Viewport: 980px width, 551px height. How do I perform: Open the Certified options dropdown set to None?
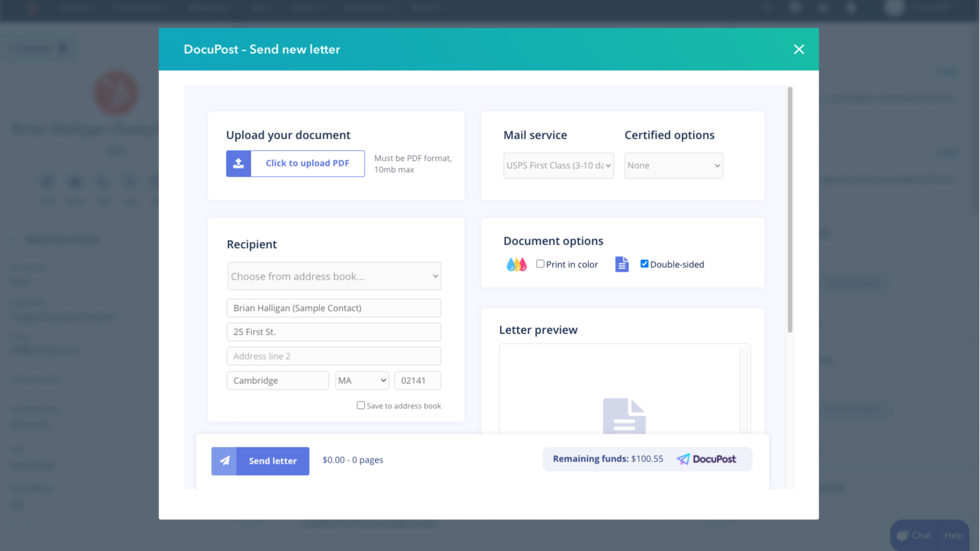673,165
